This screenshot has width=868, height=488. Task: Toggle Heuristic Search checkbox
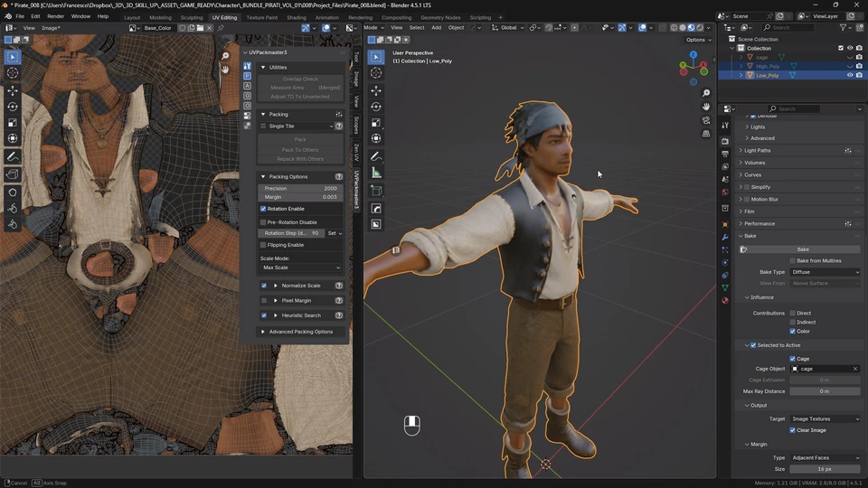click(x=263, y=315)
